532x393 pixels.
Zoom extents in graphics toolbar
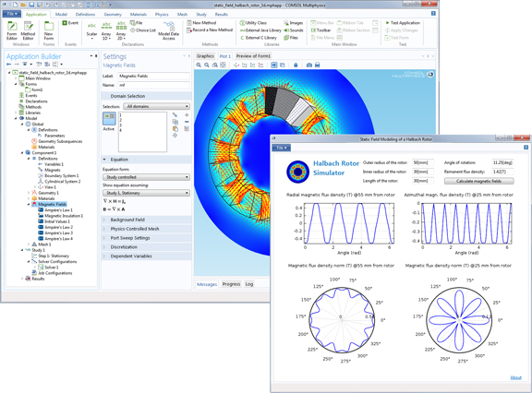coord(223,65)
